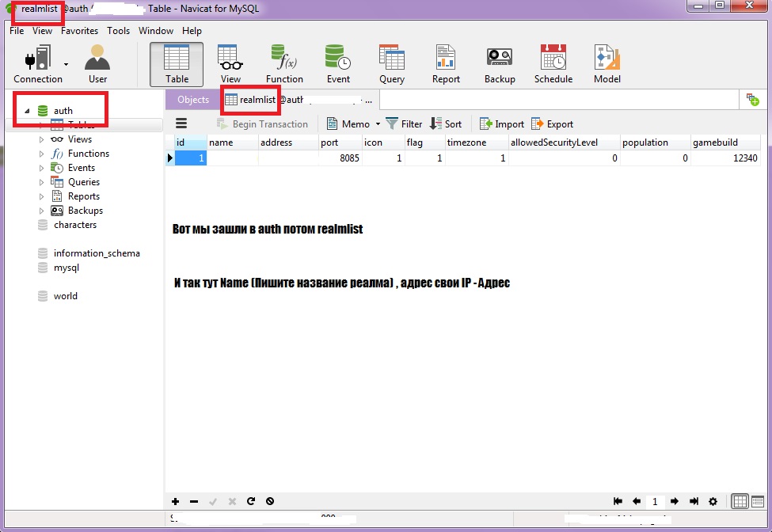The image size is (772, 532).
Task: Open the Event toolbar icon
Action: click(x=338, y=63)
